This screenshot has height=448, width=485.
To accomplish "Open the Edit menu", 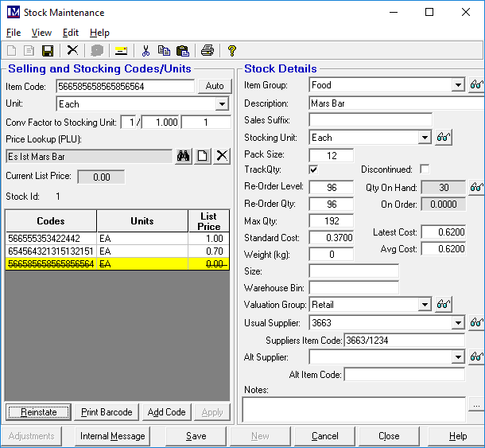I will 71,33.
